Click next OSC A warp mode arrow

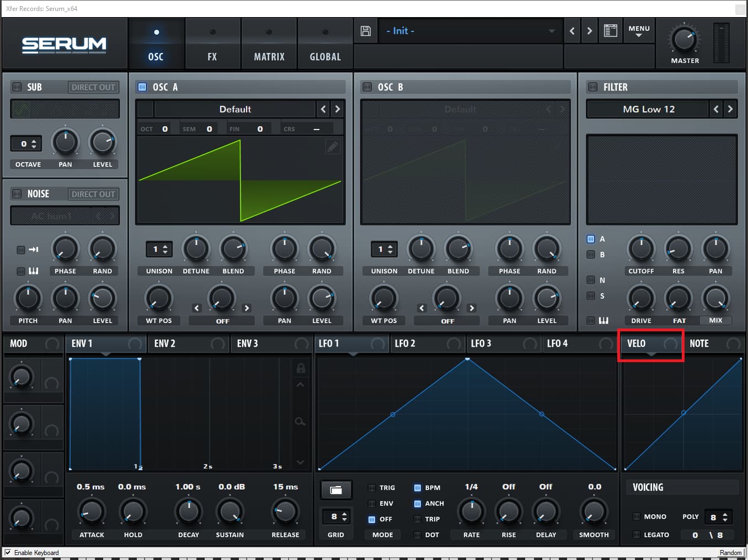point(247,308)
